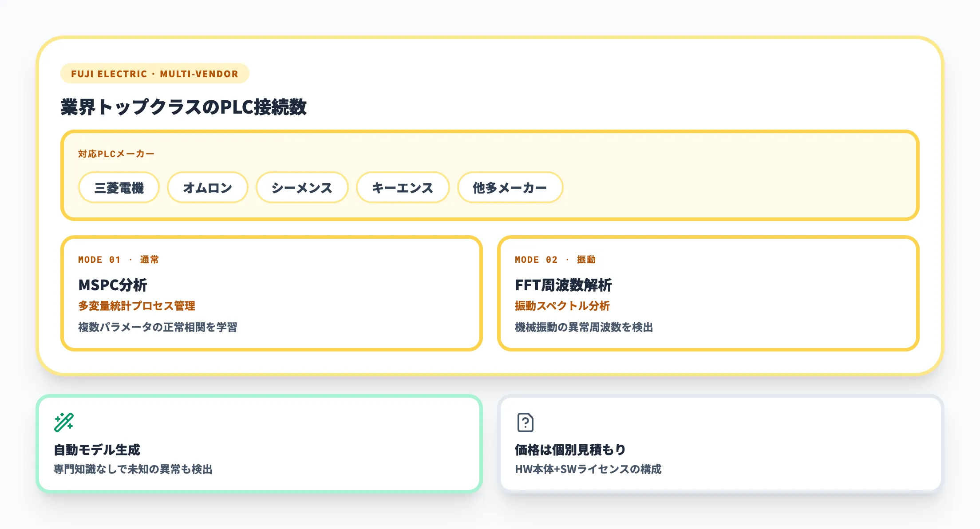Click the text HW本体+SWライセンスの構成
The height and width of the screenshot is (529, 980).
[589, 468]
